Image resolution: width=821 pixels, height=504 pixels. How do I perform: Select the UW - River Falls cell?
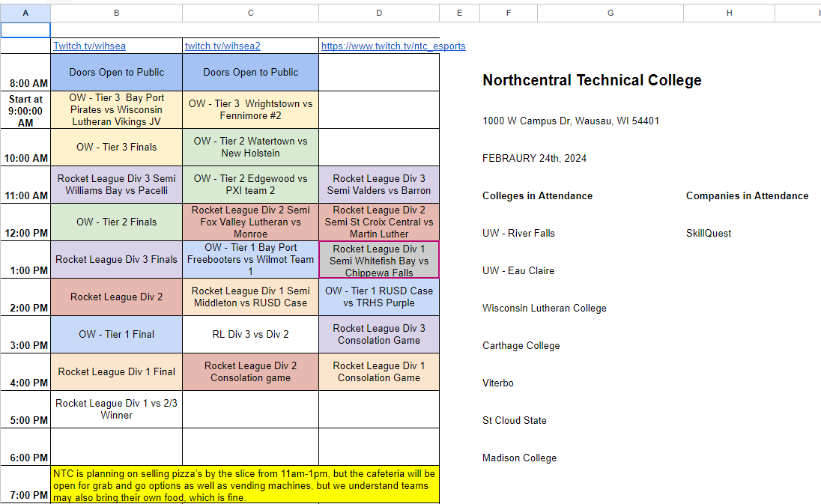point(518,234)
